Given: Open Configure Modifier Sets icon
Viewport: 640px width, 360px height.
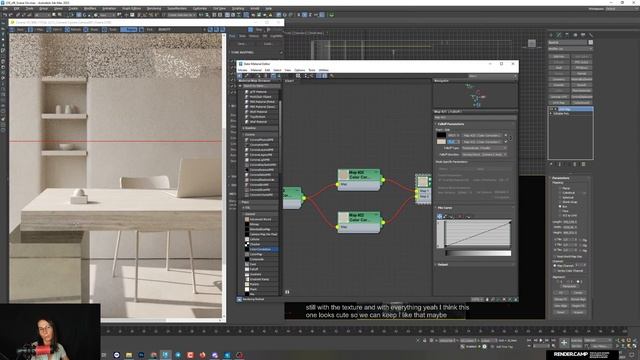Looking at the screenshot, I should [x=583, y=164].
